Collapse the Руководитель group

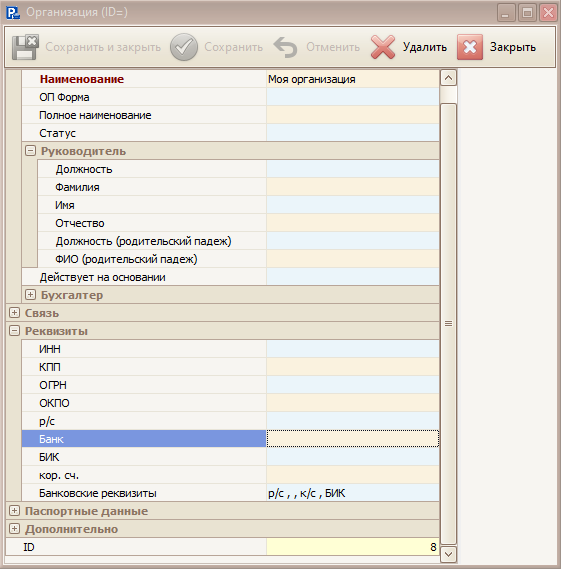(x=30, y=151)
